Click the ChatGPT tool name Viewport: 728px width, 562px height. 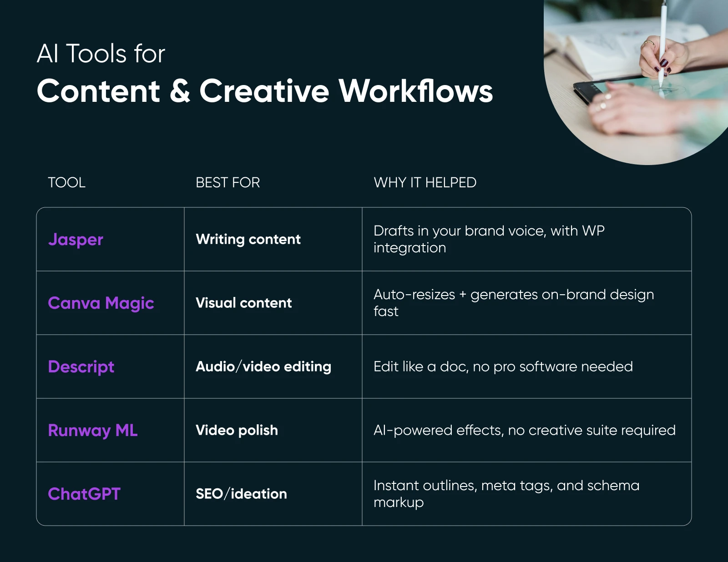click(x=85, y=494)
